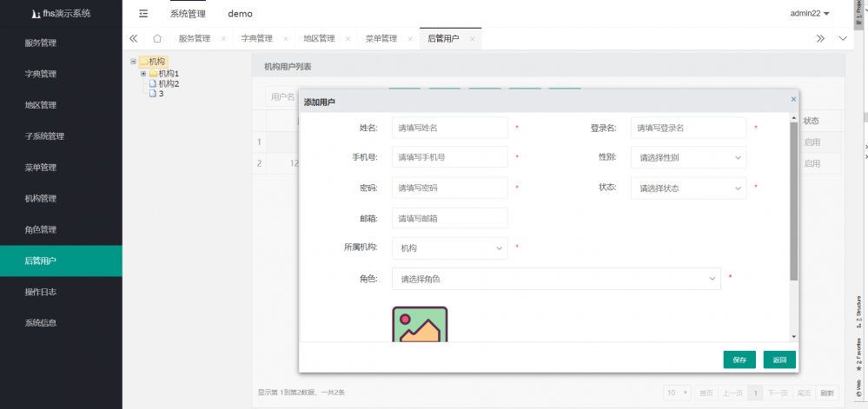Switch to the 字典管理 tab
Image resolution: width=868 pixels, height=409 pixels.
(x=257, y=39)
